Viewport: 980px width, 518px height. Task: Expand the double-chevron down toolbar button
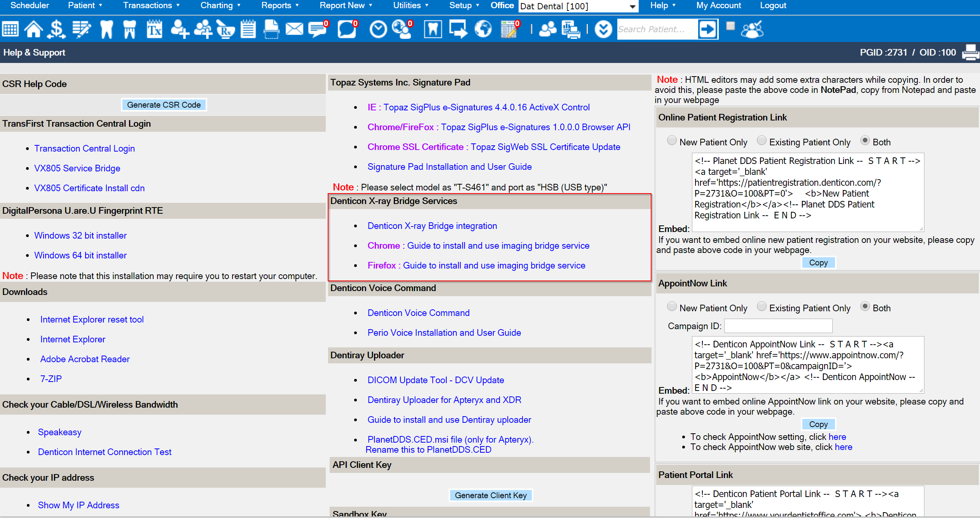603,30
